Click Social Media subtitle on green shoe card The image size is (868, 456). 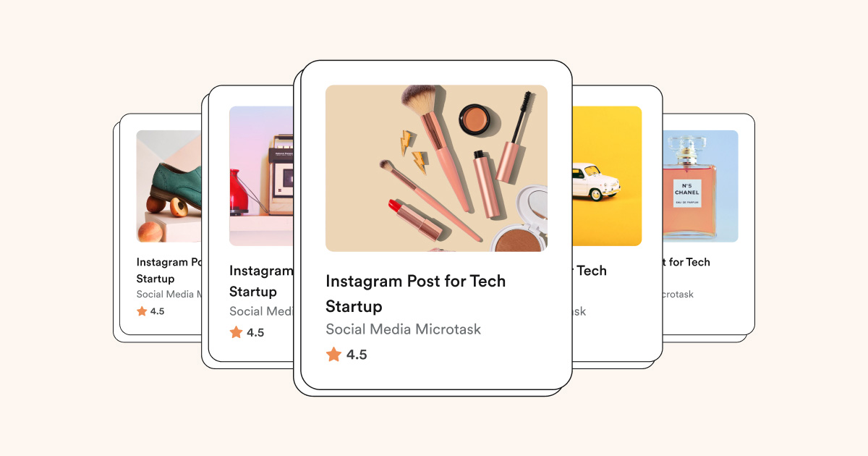[x=169, y=295]
